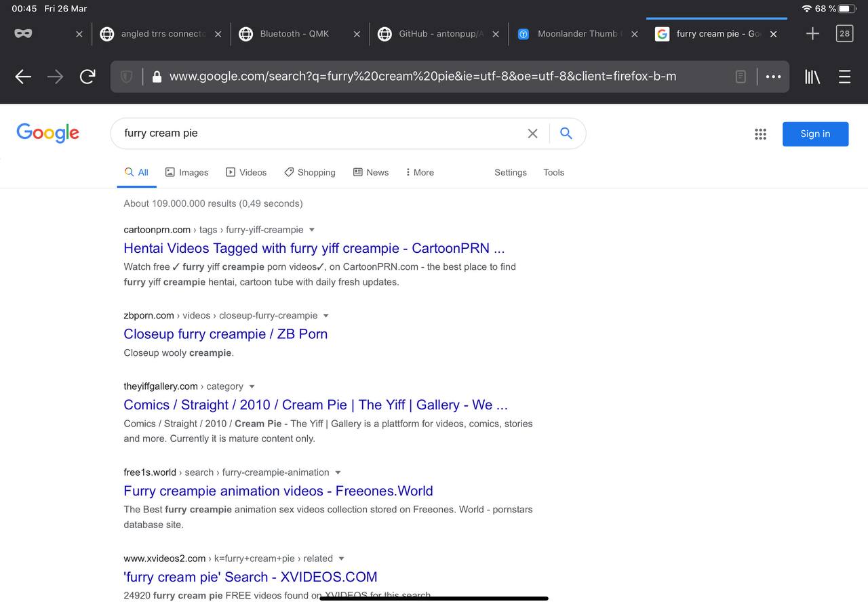The width and height of the screenshot is (868, 606).
Task: Expand the More search categories menu
Action: (x=420, y=172)
